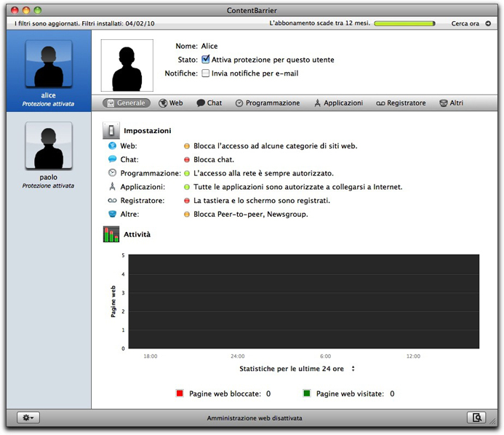Click the window resize grip corner
The width and height of the screenshot is (504, 435).
[x=492, y=421]
